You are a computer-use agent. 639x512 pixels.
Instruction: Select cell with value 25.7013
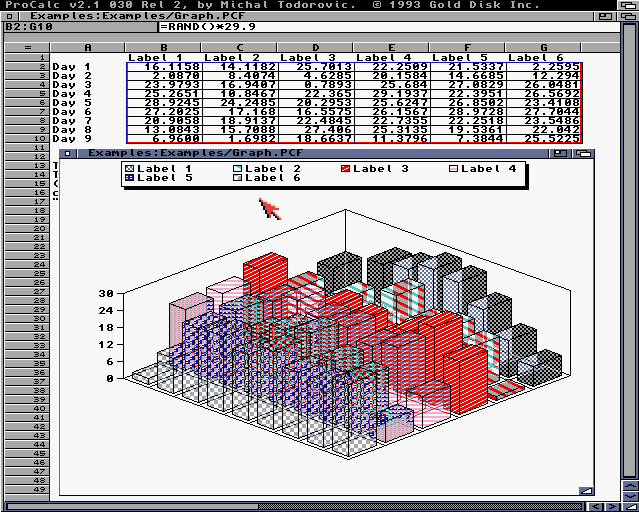click(x=316, y=67)
